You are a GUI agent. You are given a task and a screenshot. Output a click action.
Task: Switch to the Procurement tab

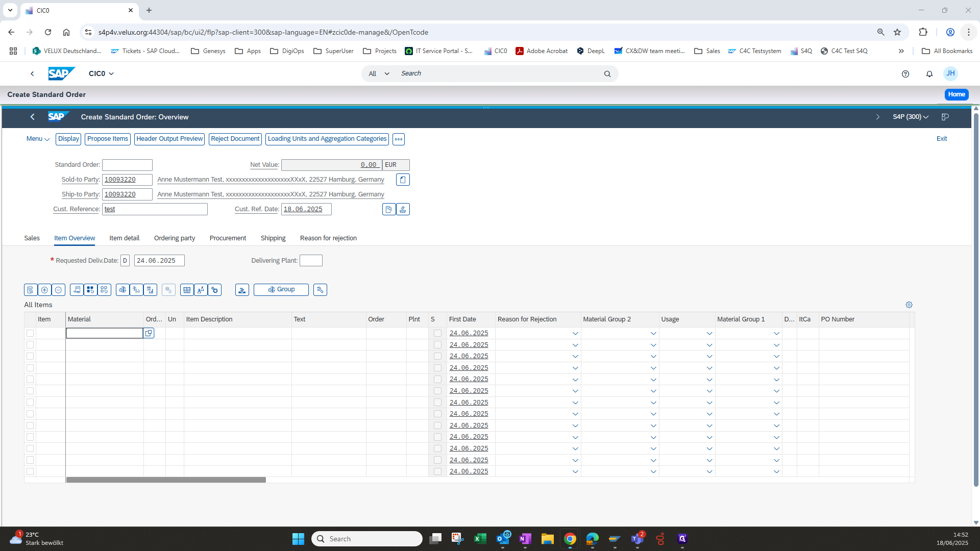228,238
